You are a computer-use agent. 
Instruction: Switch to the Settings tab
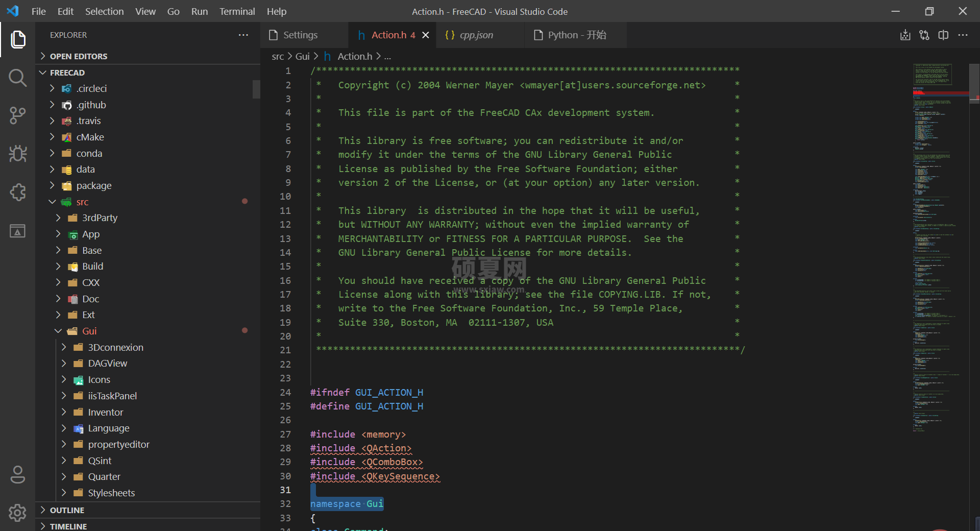point(305,35)
